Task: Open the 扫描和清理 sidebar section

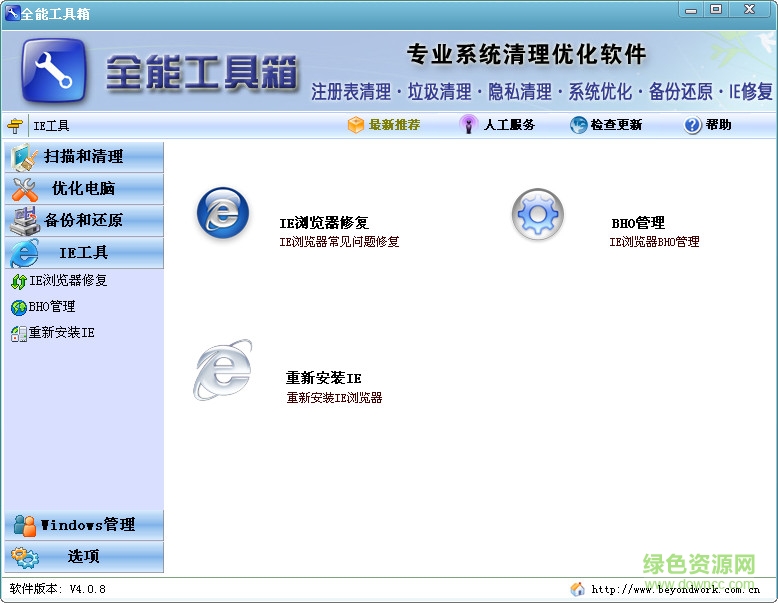Action: (84, 157)
